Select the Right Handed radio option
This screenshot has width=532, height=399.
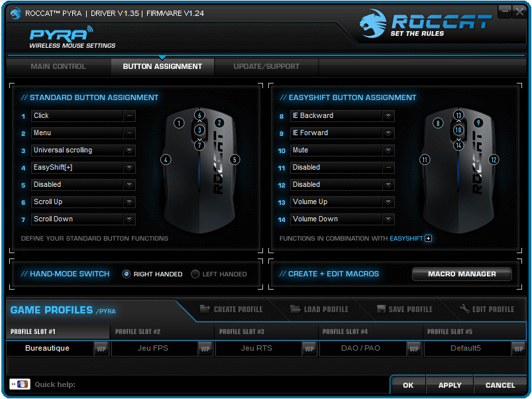pyautogui.click(x=127, y=274)
